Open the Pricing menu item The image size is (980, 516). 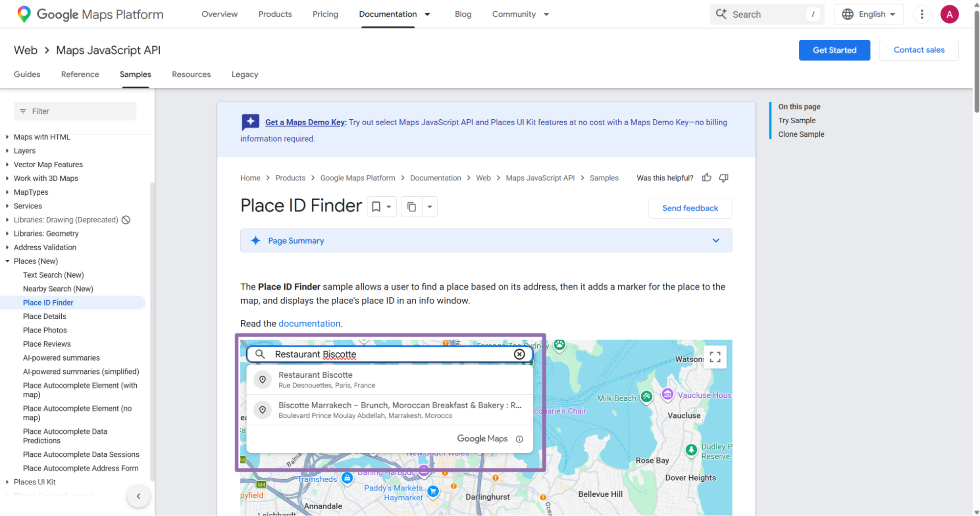pyautogui.click(x=326, y=14)
